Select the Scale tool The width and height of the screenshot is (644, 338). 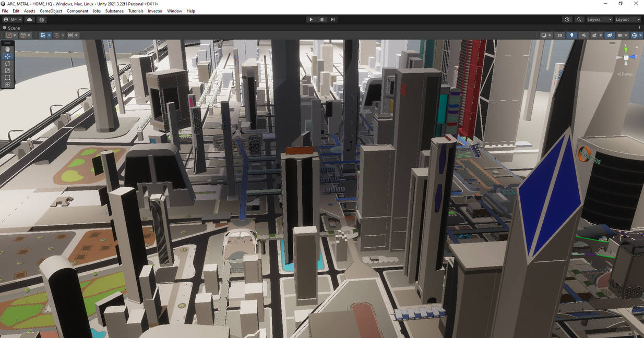coord(7,70)
